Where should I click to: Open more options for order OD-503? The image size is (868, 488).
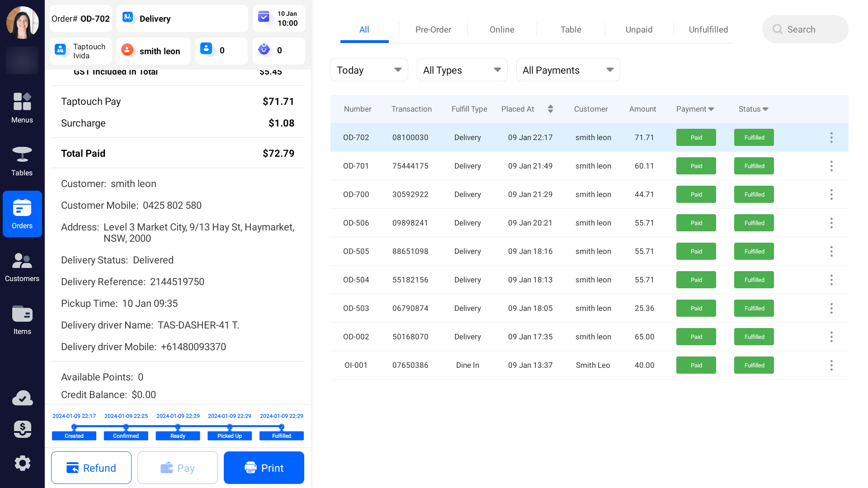click(831, 308)
